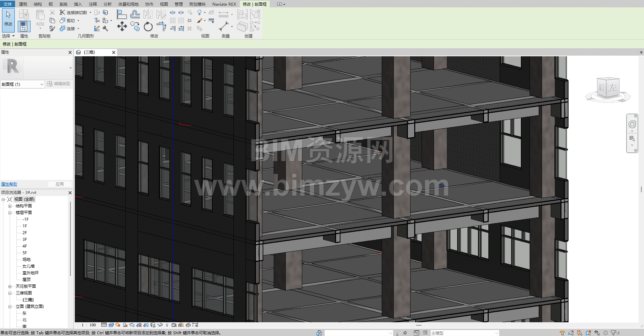Open Join Geometry (连接) tool

(67, 28)
